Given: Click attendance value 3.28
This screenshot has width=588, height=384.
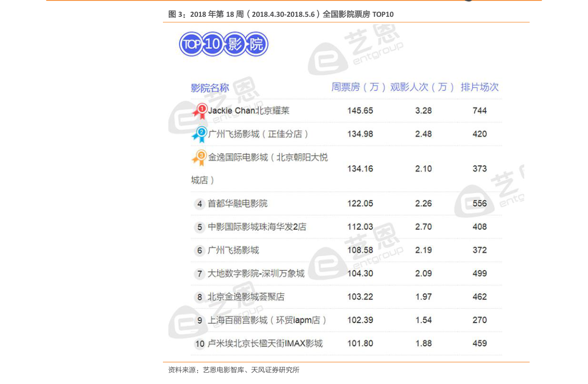Looking at the screenshot, I should point(424,111).
